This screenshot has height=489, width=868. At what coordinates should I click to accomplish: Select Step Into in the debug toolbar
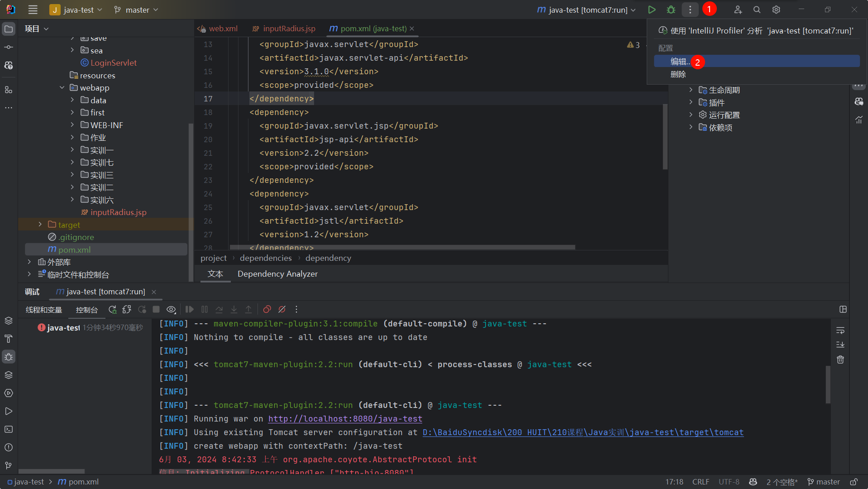234,309
